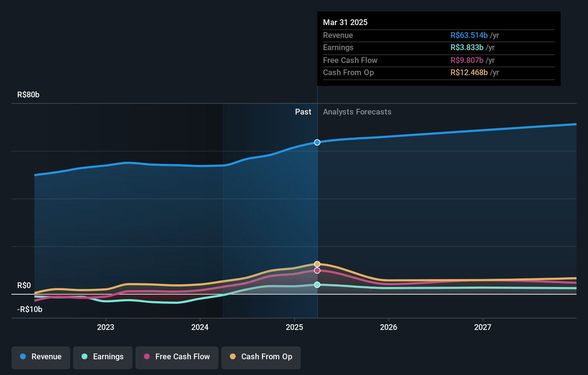Click the Past label on chart
Screen dimensions: 588x375
(303, 112)
